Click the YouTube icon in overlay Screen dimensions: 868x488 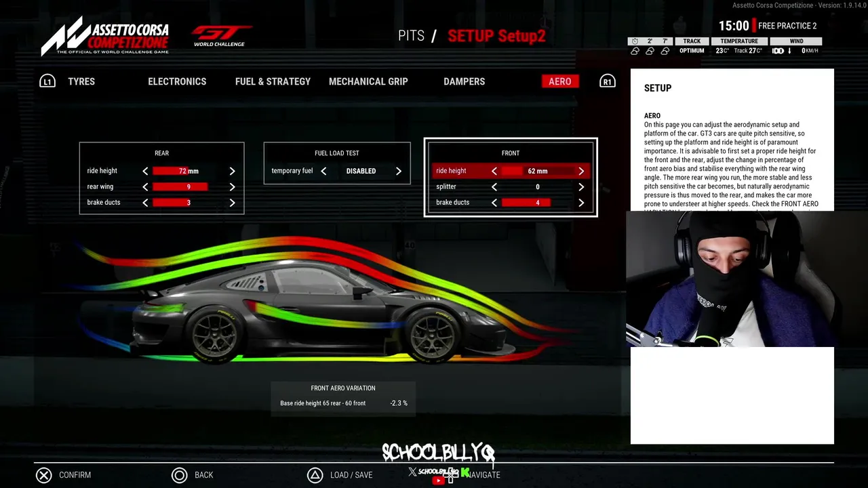[438, 481]
